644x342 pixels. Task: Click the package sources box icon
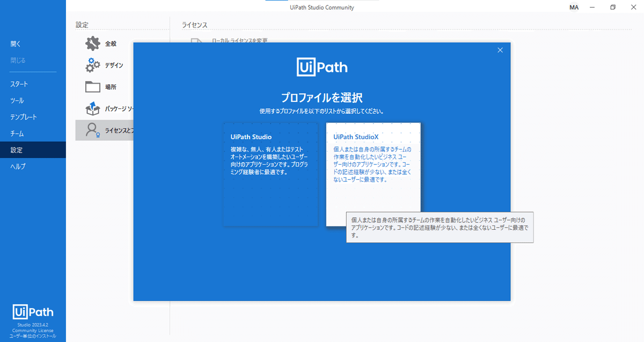93,108
